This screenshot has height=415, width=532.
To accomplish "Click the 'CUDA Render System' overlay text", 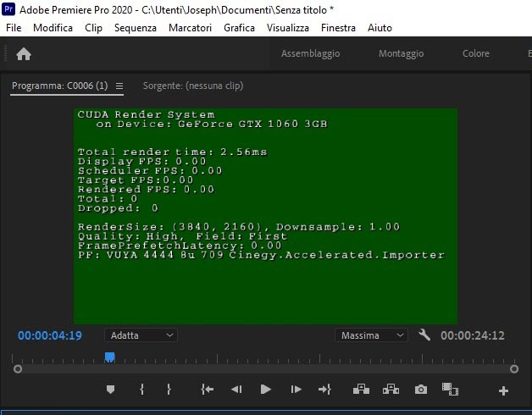I will point(147,114).
